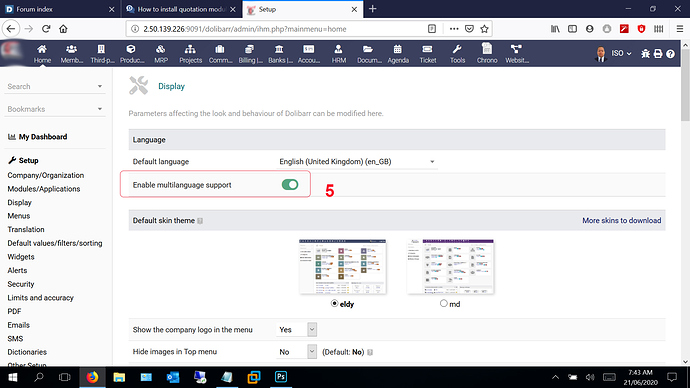690x388 pixels.
Task: Open the MRP module icon
Action: [161, 49]
